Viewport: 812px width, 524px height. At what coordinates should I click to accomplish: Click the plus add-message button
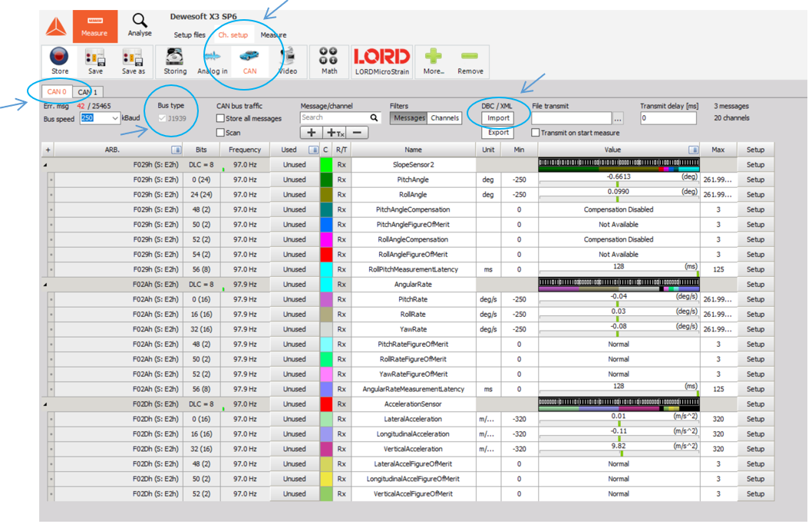(x=312, y=133)
